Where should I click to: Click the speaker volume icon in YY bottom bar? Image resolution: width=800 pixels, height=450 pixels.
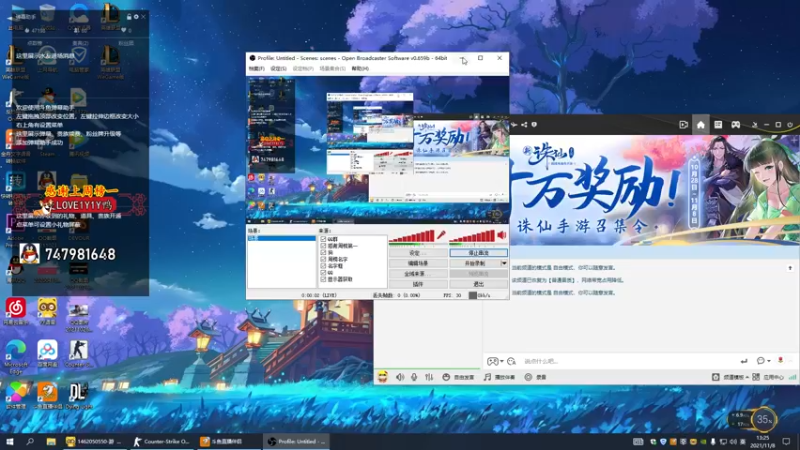tap(400, 377)
